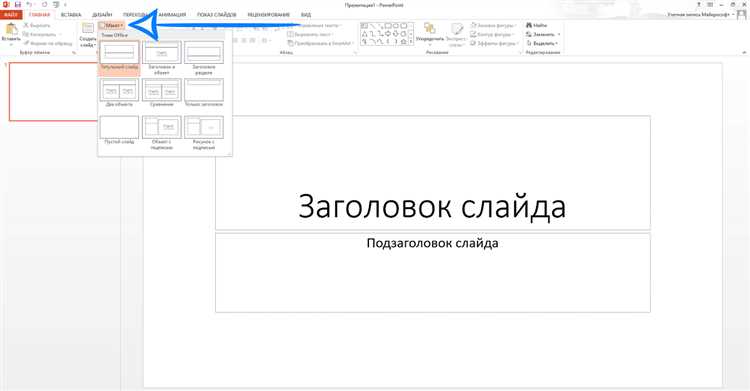Choose the Объект с подписью layout
This screenshot has height=391, width=750.
(162, 133)
